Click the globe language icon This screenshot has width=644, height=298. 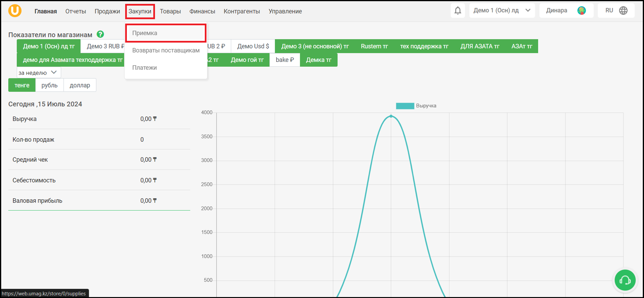click(x=623, y=11)
